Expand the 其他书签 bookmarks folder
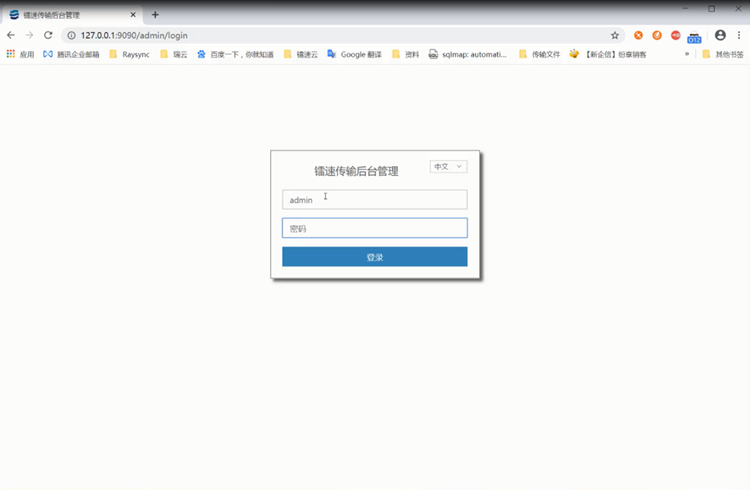This screenshot has width=750, height=490. pyautogui.click(x=722, y=54)
